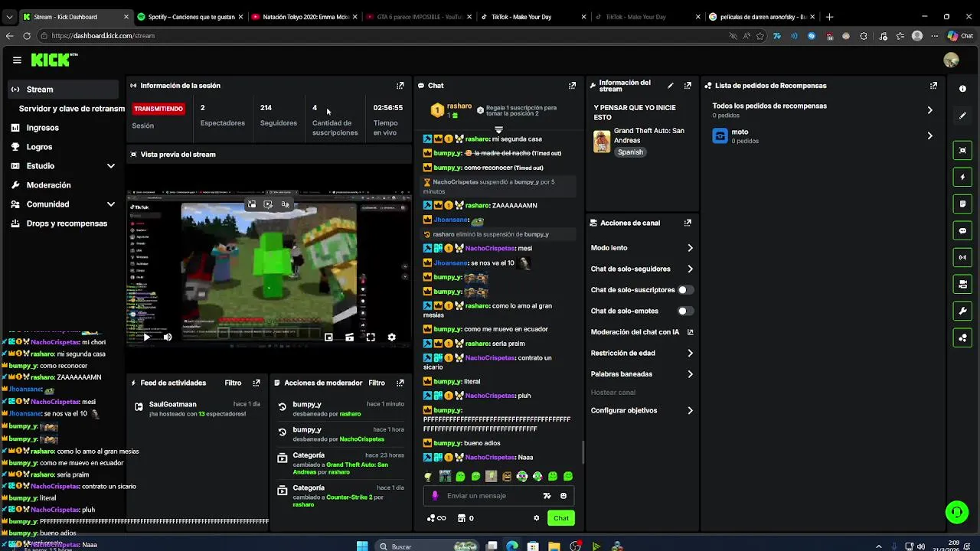This screenshot has height=551, width=980.
Task: Switch to GTA 6 parece IMPOSIBLE tab
Action: coord(417,16)
